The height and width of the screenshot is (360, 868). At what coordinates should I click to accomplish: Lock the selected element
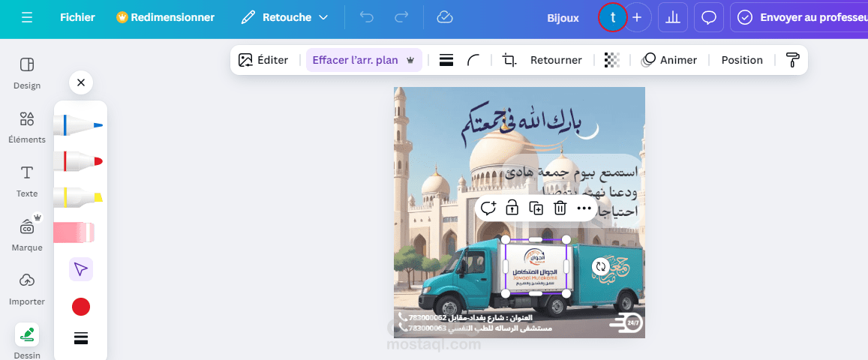coord(512,208)
